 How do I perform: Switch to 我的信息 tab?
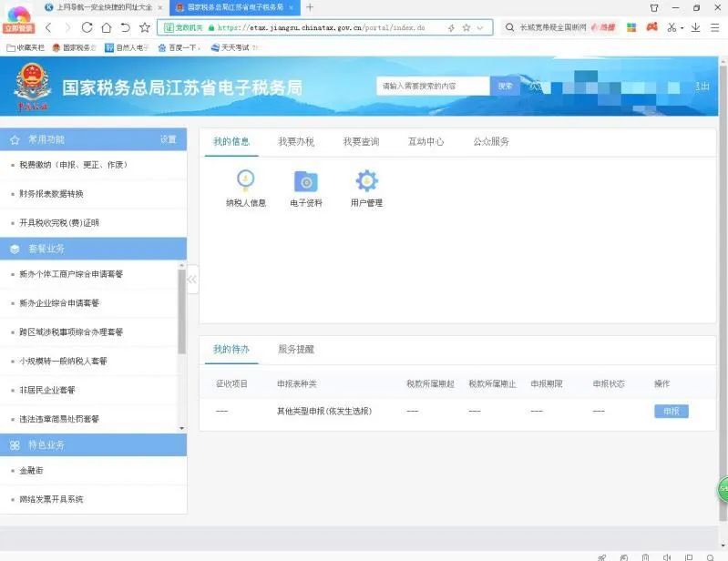click(x=231, y=141)
